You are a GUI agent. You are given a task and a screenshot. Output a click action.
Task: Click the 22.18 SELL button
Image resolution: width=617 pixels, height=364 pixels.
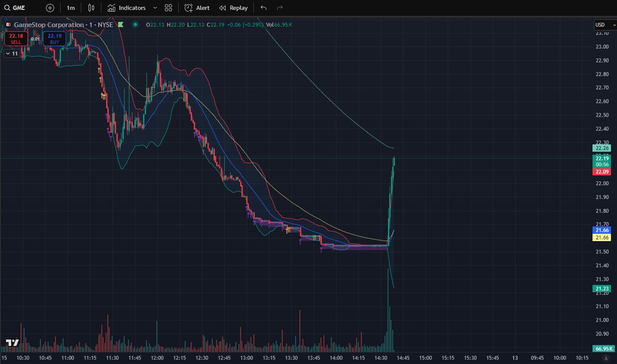point(16,39)
